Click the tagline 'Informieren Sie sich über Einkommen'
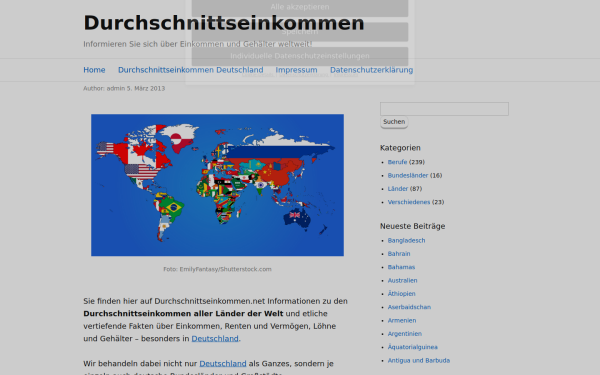This screenshot has width=600, height=375. point(198,44)
